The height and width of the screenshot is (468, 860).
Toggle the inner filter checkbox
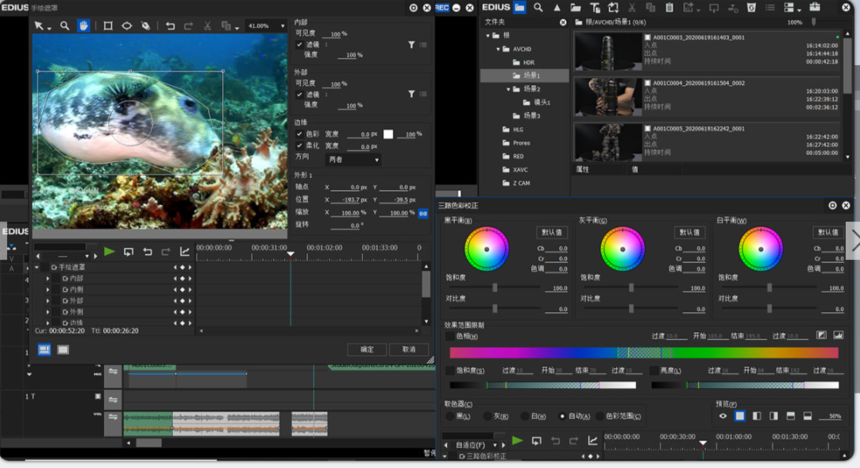coord(299,44)
